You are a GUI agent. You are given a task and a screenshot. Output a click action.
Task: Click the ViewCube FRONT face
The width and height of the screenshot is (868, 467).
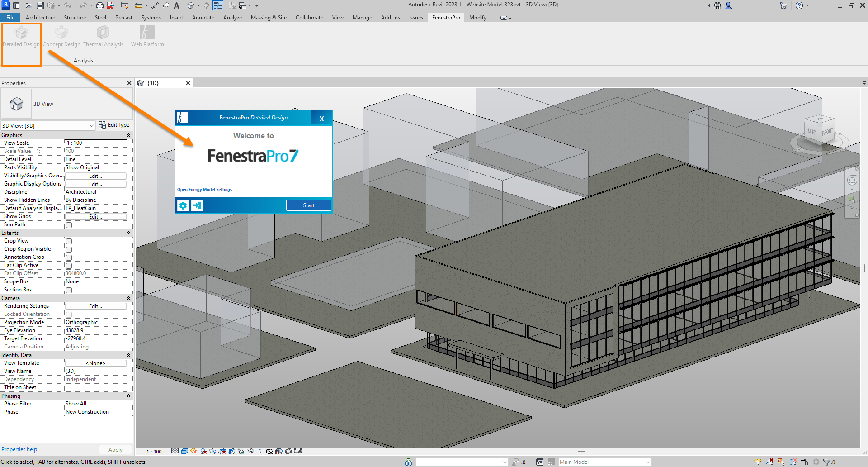coord(827,132)
